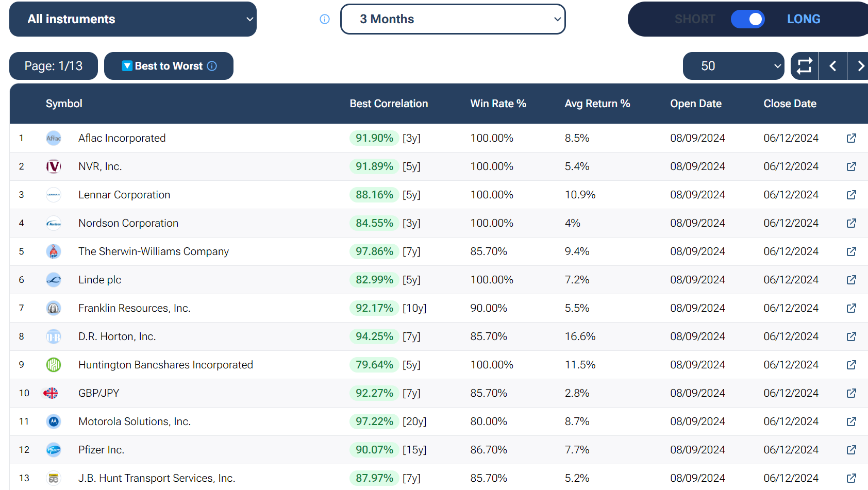This screenshot has height=490, width=868.
Task: Sort by the Best Correlation column header
Action: 389,104
